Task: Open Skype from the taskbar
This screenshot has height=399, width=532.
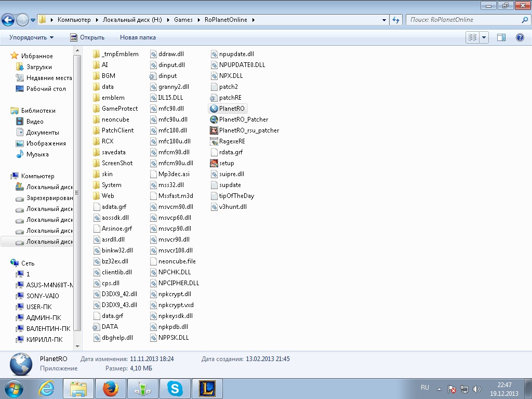Action: [175, 389]
